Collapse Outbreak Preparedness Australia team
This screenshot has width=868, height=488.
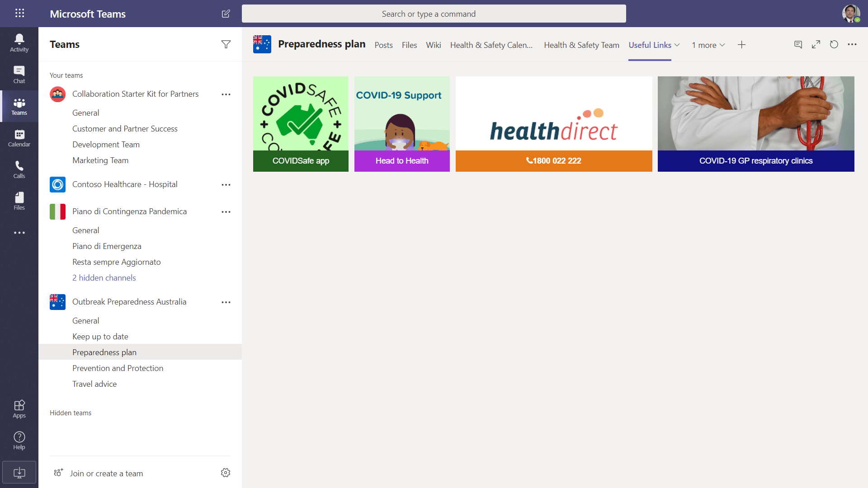click(x=129, y=302)
